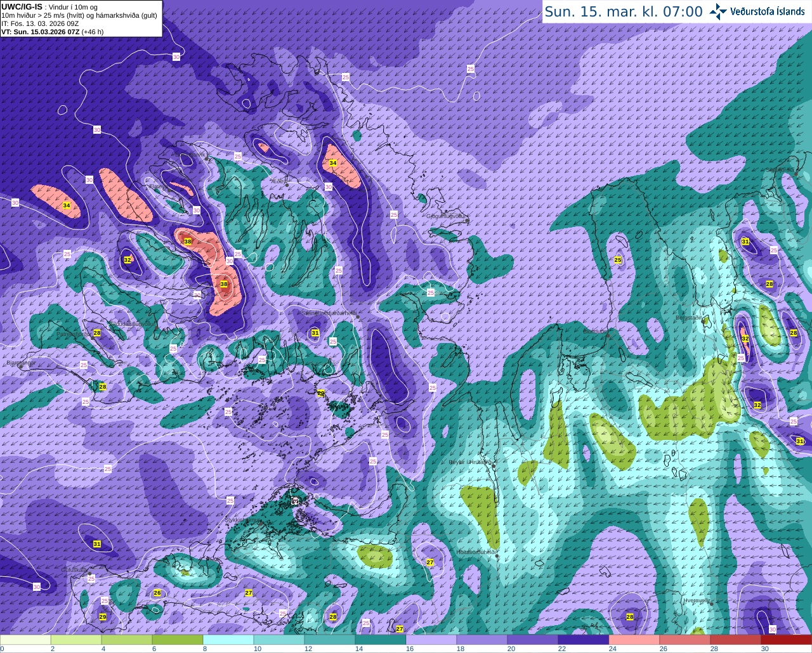Click the yellow 26 gust maximum marker
The image size is (812, 653).
pos(157,593)
